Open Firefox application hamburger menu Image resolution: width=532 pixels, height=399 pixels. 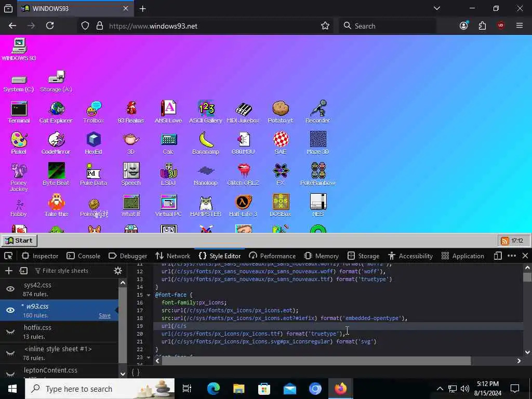(520, 25)
